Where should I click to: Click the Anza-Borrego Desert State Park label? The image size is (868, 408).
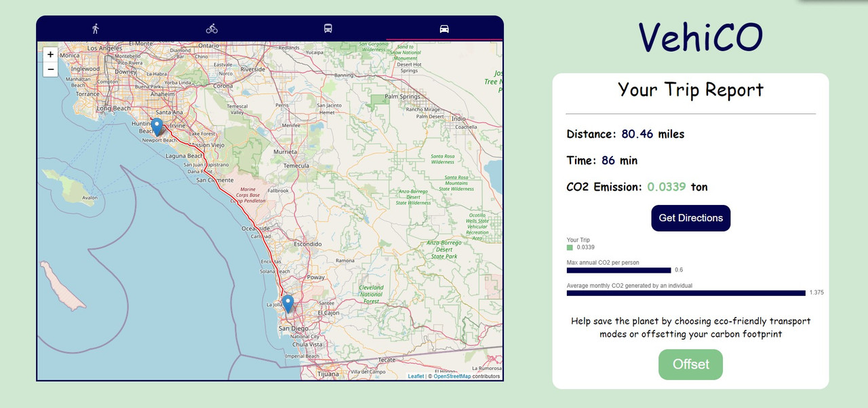[444, 249]
